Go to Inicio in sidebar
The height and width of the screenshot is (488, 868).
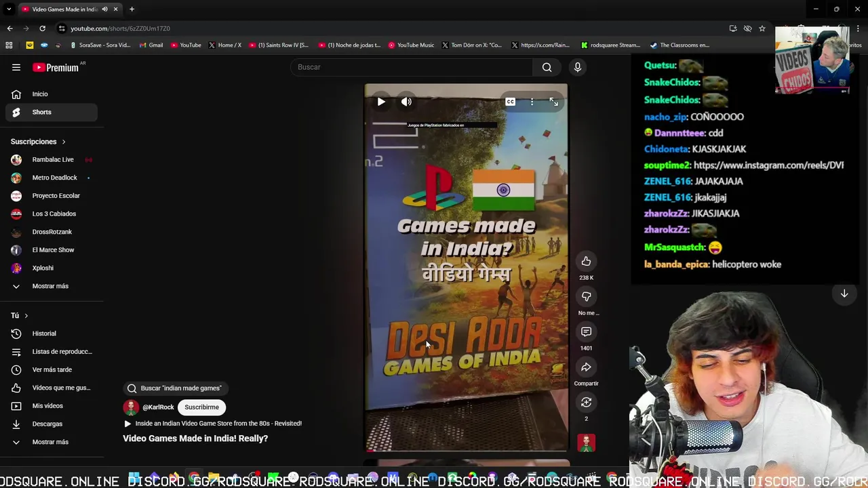point(52,94)
